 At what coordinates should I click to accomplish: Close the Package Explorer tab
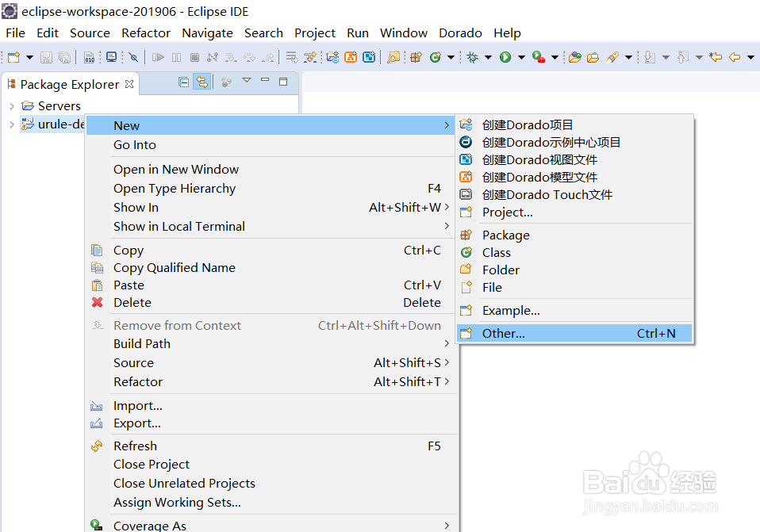pyautogui.click(x=129, y=84)
